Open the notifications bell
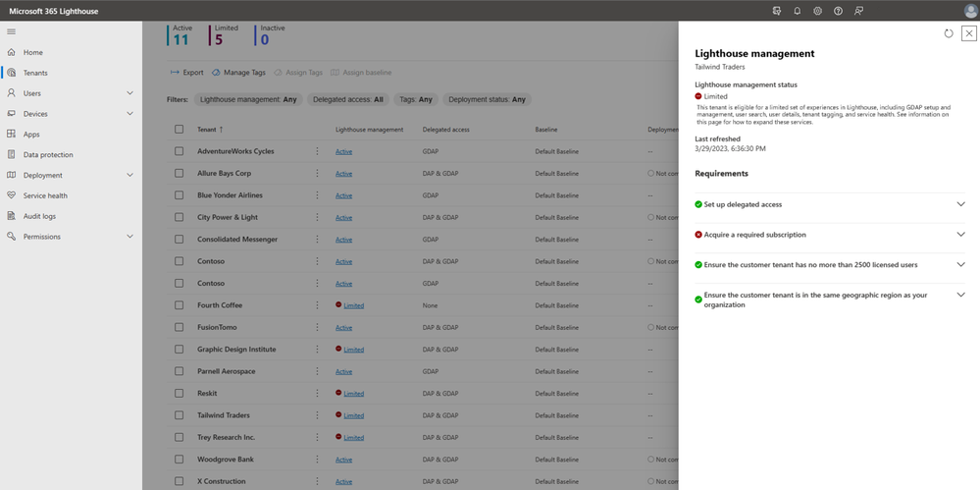Screen dimensions: 980x490 click(797, 11)
